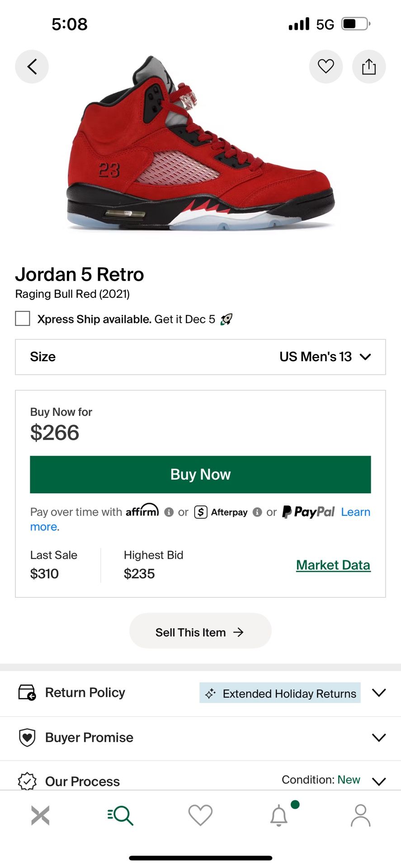
Task: Open the share sheet icon
Action: (x=368, y=66)
